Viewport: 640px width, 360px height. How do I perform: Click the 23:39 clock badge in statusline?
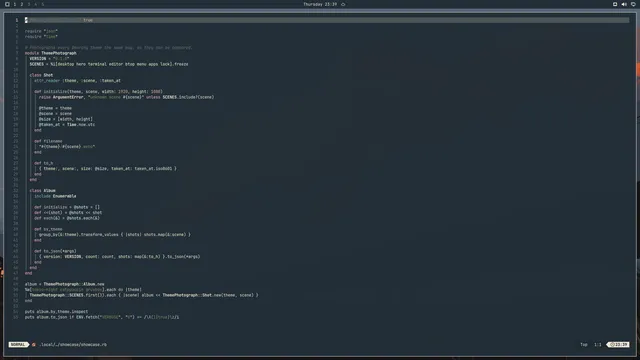point(618,344)
